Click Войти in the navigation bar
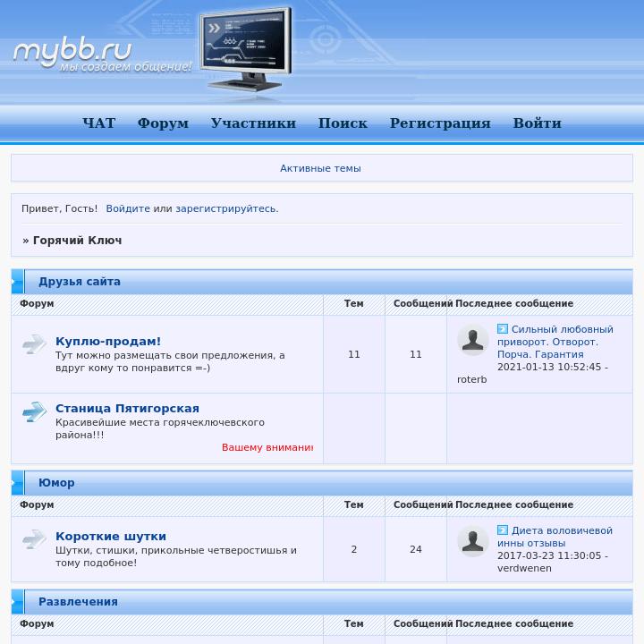Viewport: 644px width, 644px height. (538, 123)
